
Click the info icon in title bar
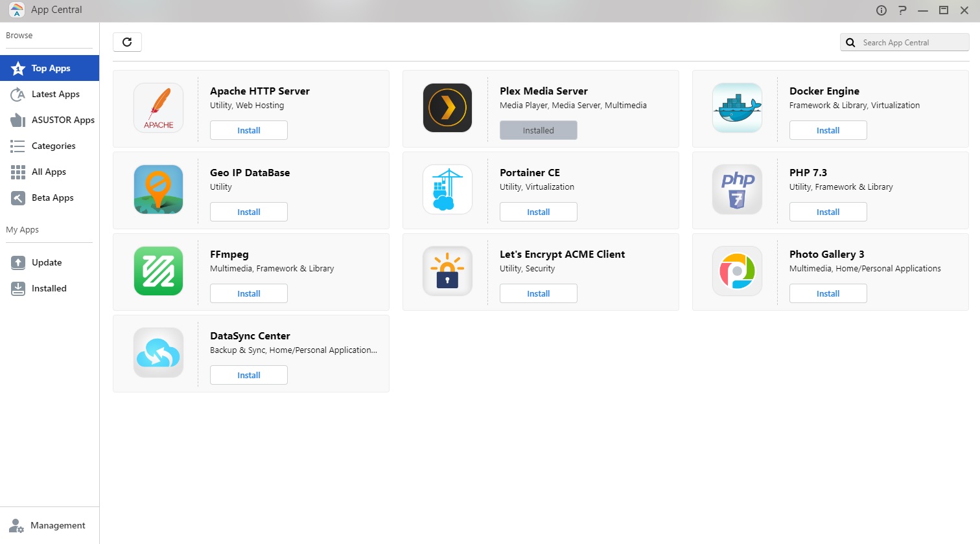pyautogui.click(x=881, y=10)
